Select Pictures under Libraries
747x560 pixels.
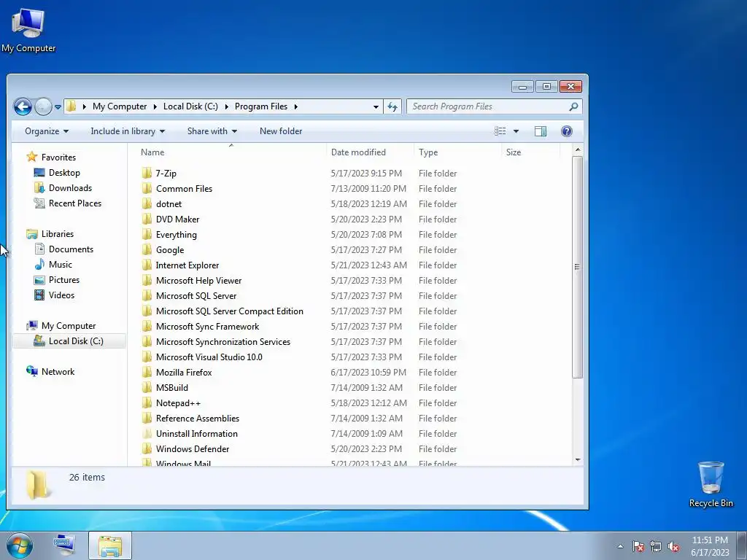coord(64,280)
